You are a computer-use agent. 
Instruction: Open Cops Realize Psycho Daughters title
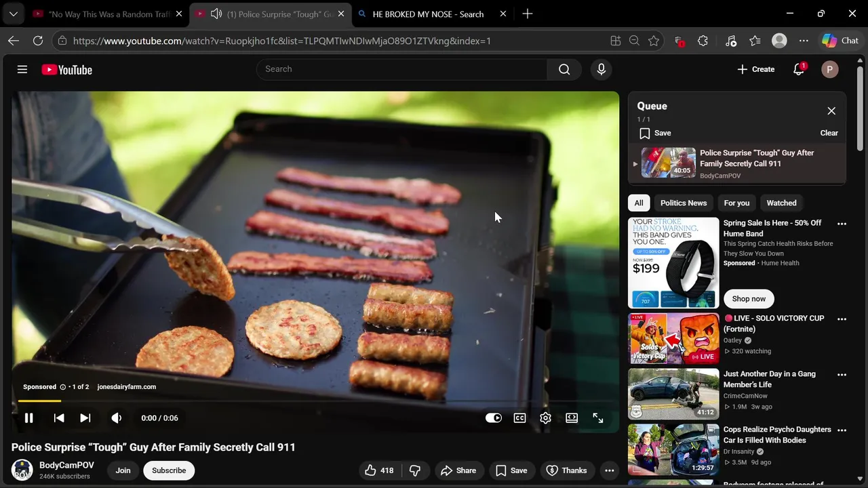point(777,434)
